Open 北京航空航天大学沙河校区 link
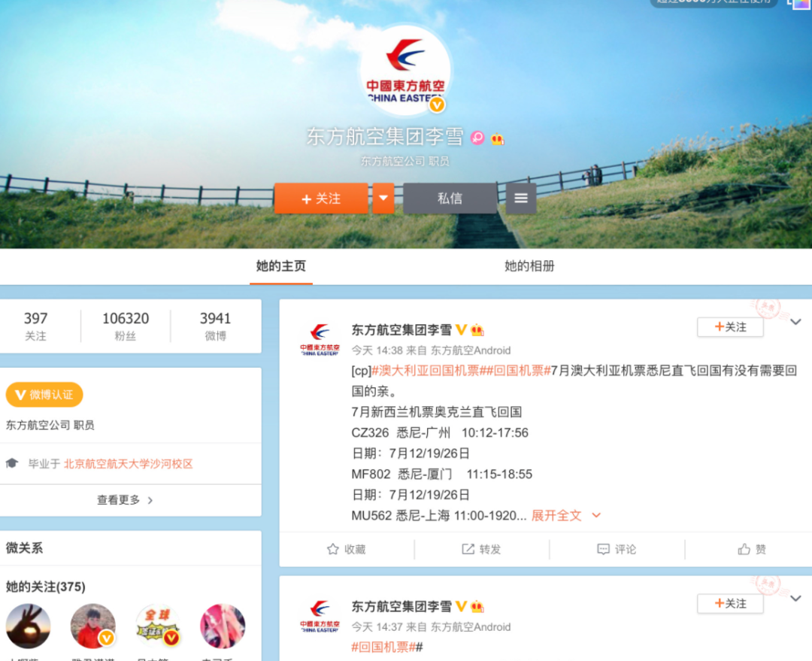This screenshot has height=661, width=812. coord(128,464)
